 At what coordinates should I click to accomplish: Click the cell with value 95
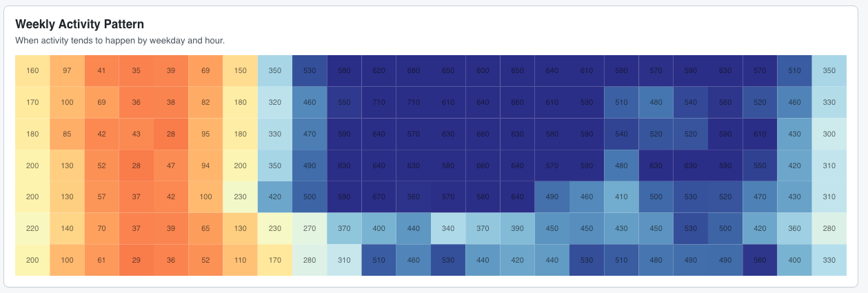click(x=205, y=134)
